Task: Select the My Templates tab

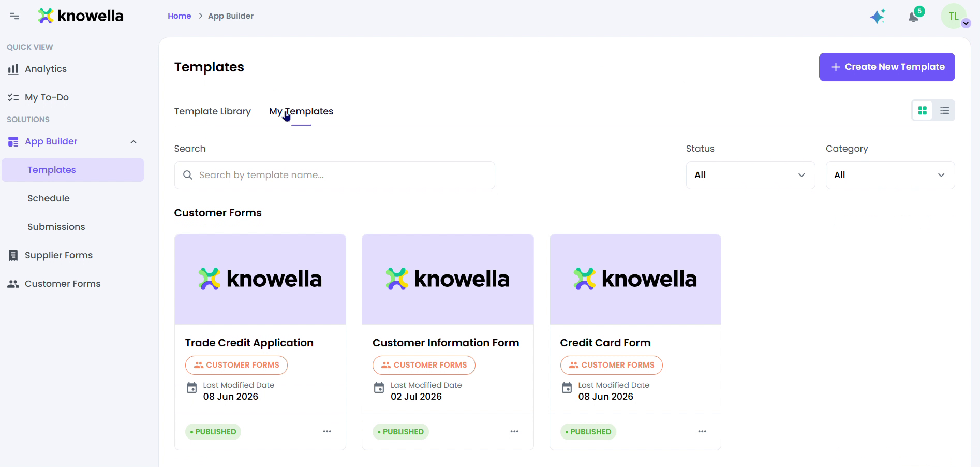Action: click(x=301, y=111)
